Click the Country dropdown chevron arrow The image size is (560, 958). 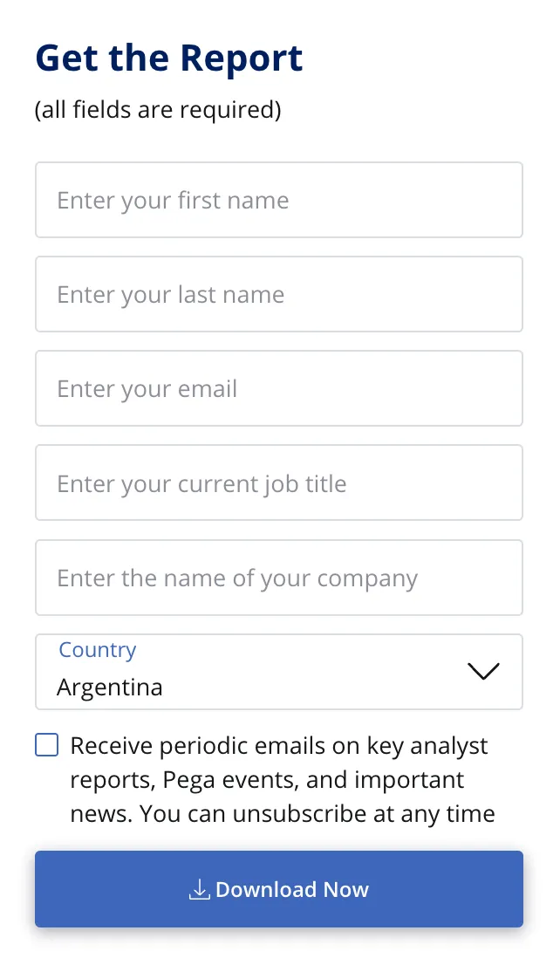point(483,671)
